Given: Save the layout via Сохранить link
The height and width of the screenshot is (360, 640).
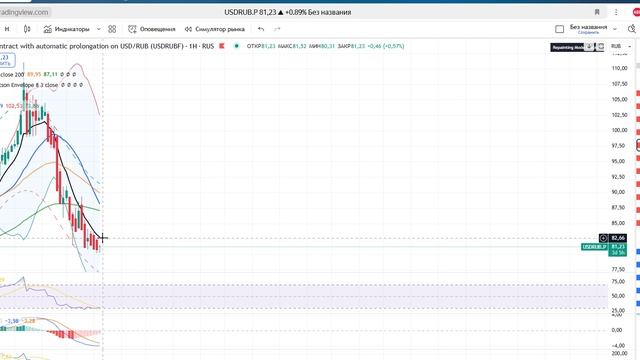Looking at the screenshot, I should pyautogui.click(x=588, y=32).
